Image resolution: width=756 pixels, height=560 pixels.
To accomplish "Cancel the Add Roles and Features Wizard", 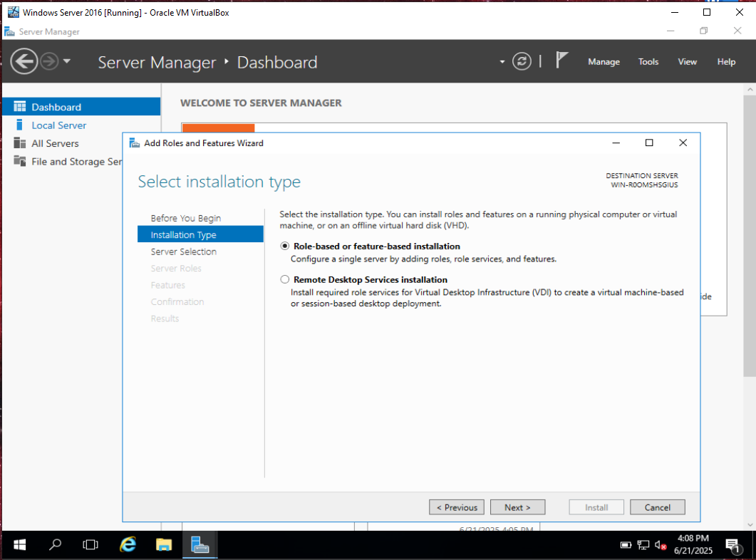I will (658, 507).
